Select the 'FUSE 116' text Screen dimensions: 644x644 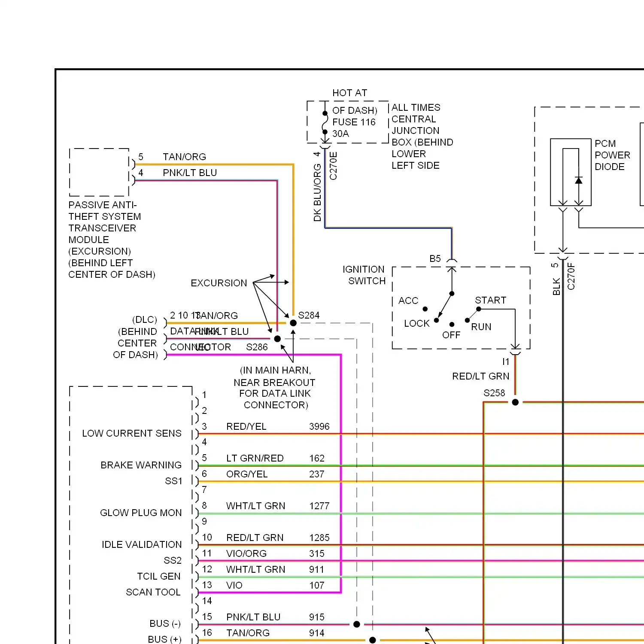(x=354, y=122)
